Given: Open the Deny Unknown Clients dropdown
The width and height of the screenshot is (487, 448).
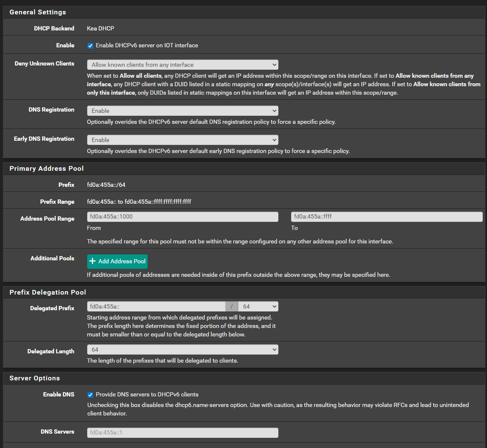Looking at the screenshot, I should 182,65.
